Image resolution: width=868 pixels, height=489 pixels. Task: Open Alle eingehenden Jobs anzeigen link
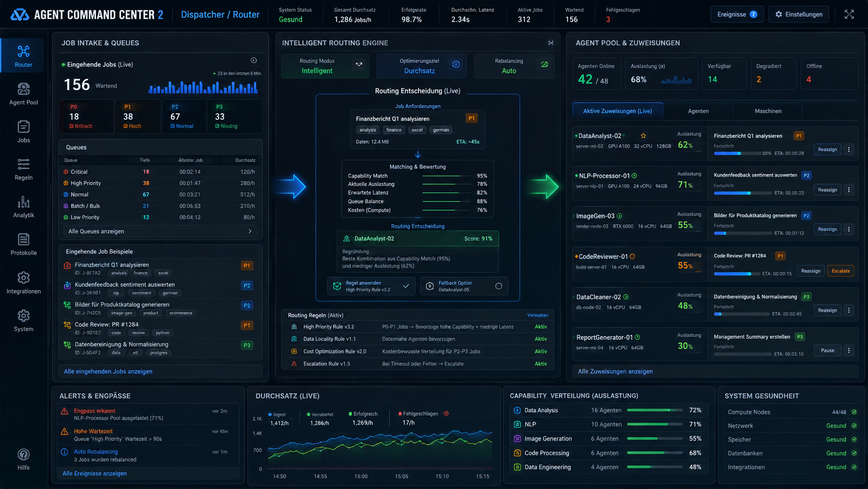[108, 372]
